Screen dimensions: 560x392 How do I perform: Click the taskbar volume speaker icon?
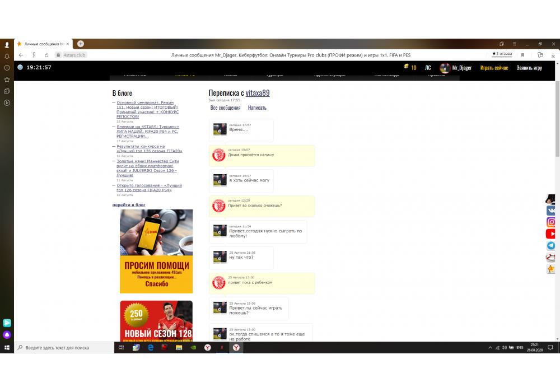tap(504, 347)
